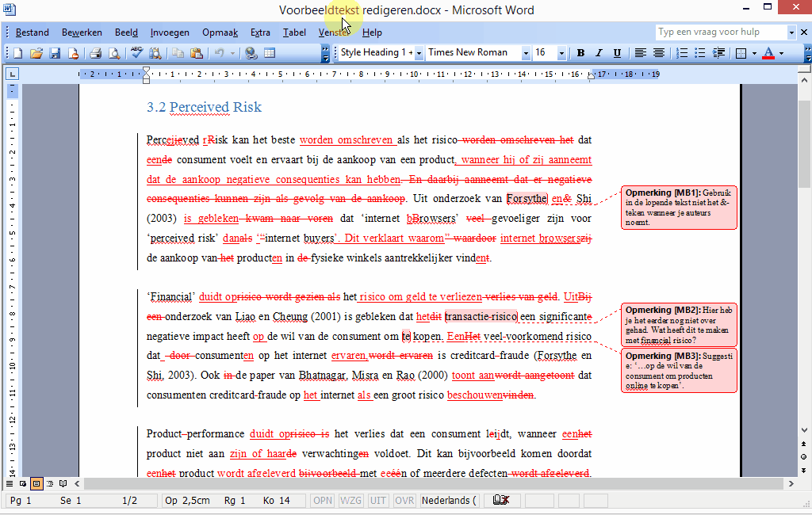Expand the border style dropdown arrow

[x=754, y=53]
